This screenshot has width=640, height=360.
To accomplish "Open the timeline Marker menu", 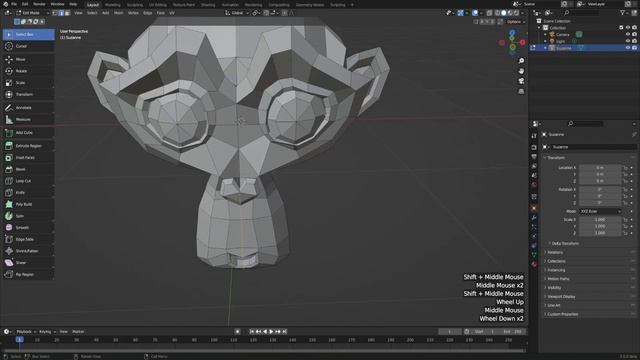I will (78, 332).
